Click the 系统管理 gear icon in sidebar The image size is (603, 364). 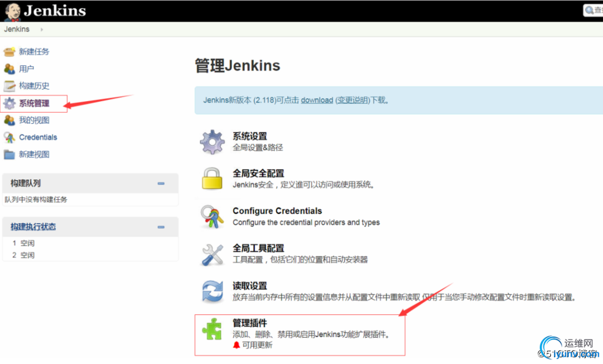[10, 103]
